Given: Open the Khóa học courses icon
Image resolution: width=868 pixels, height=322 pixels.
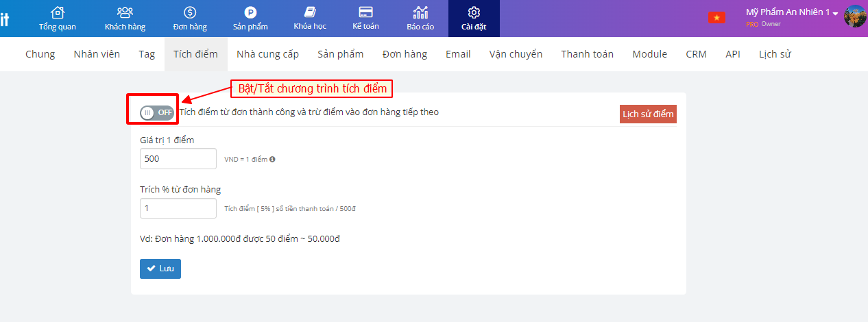Looking at the screenshot, I should (310, 13).
